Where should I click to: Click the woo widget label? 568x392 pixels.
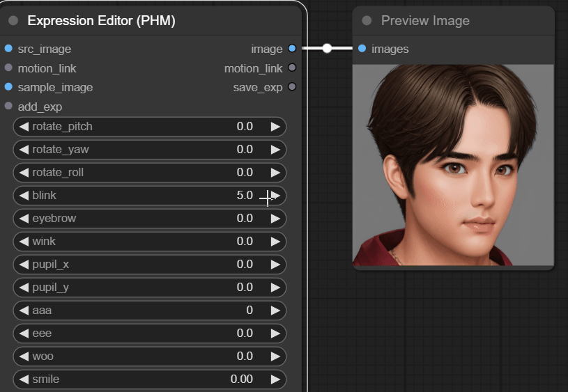tap(43, 356)
